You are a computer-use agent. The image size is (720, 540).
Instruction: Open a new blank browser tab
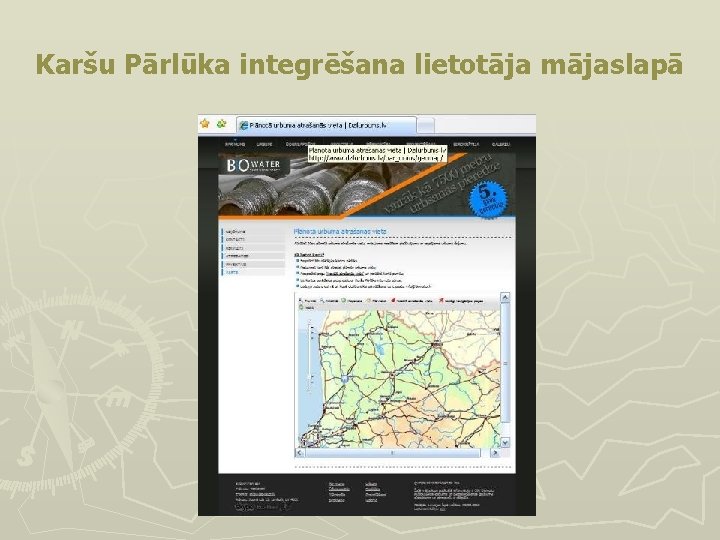(x=426, y=125)
